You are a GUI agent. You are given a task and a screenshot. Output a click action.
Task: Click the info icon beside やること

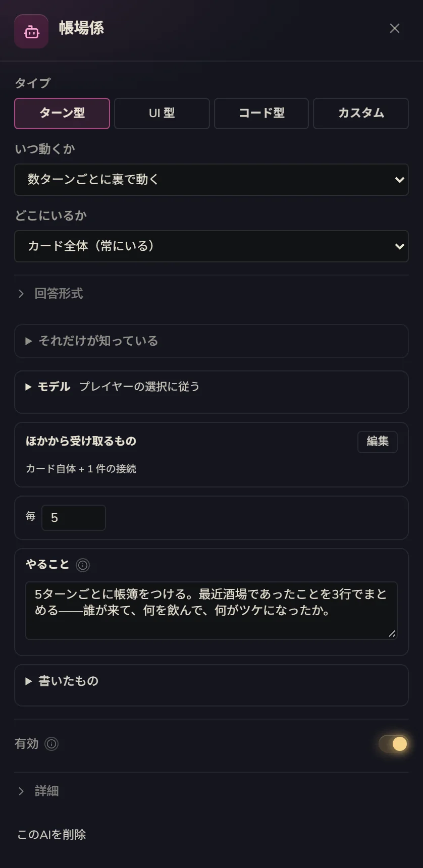coord(83,565)
